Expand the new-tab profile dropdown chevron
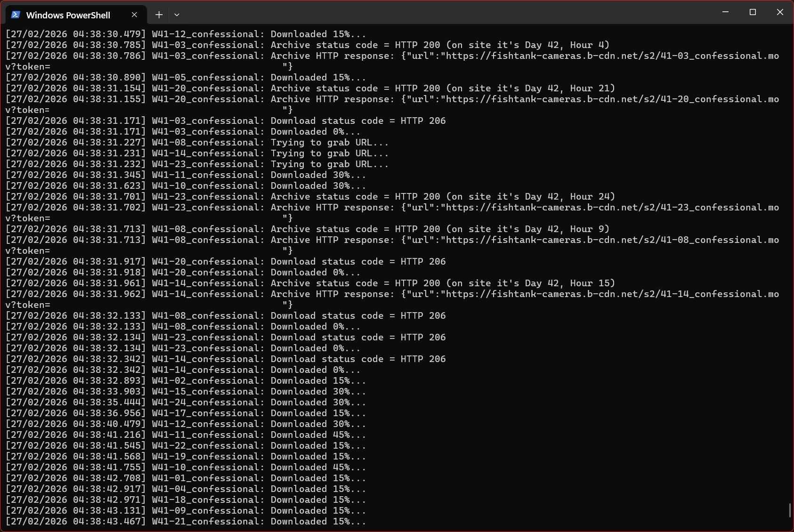This screenshot has height=532, width=794. [177, 15]
